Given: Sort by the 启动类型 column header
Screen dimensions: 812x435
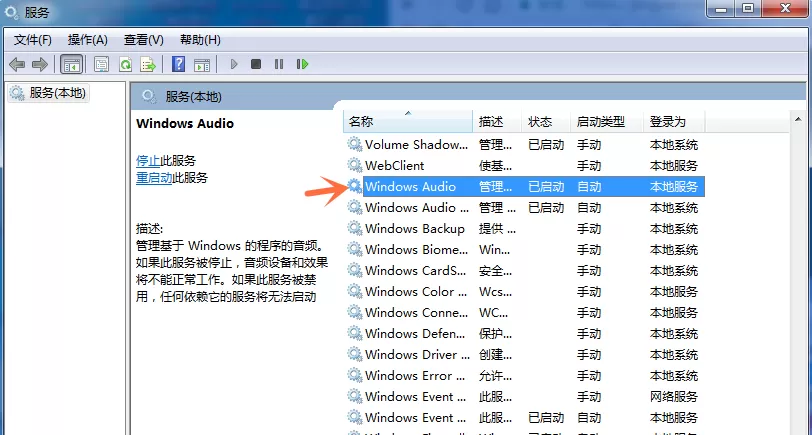Looking at the screenshot, I should pos(606,122).
